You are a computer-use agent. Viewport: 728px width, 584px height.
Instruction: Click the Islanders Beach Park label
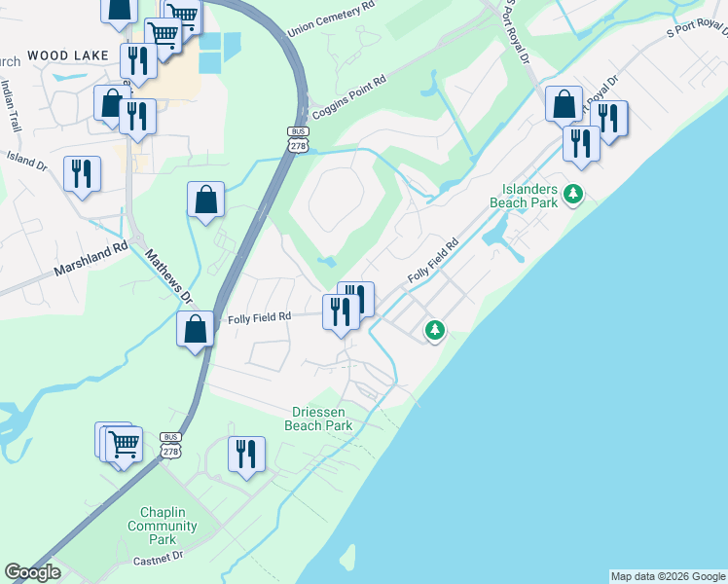click(x=524, y=196)
